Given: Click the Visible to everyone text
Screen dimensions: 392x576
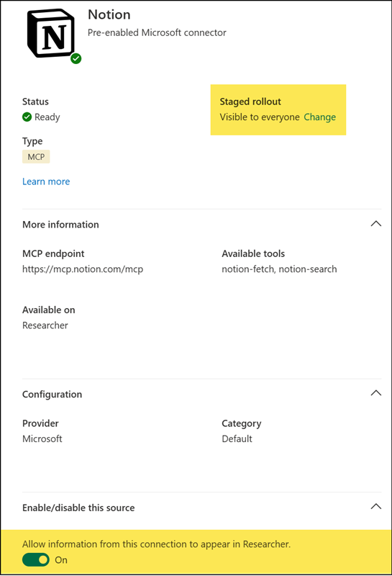Looking at the screenshot, I should click(x=260, y=117).
